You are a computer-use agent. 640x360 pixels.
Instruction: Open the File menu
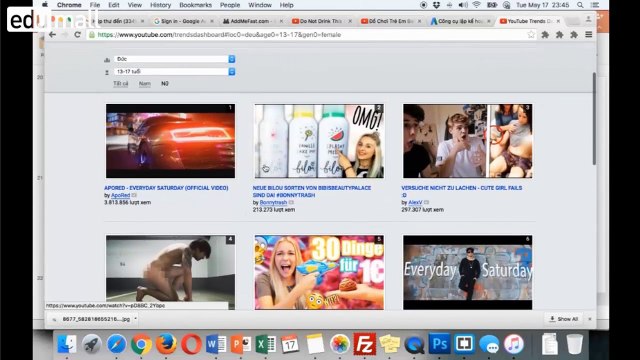[x=95, y=5]
